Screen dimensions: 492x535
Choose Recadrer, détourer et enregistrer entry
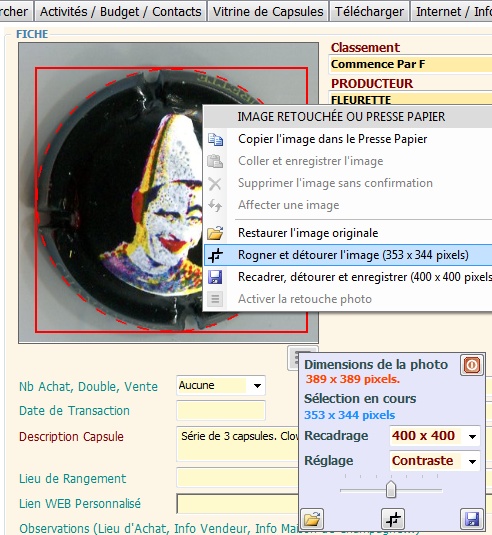[x=348, y=277]
